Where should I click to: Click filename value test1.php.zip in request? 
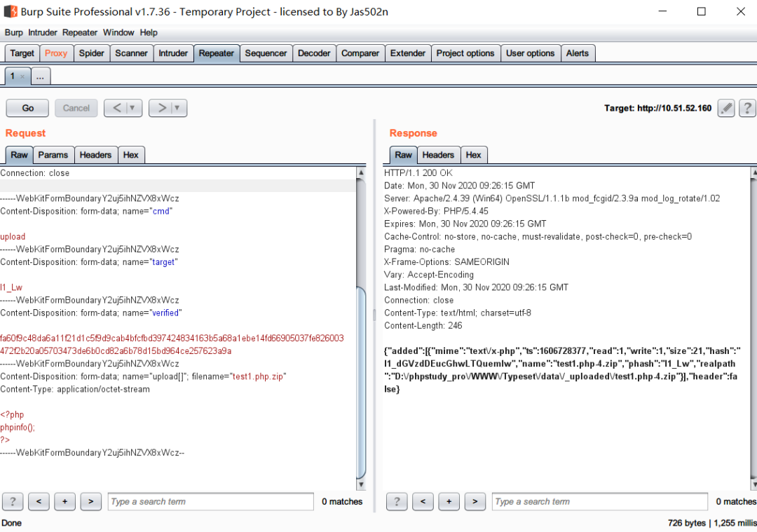(x=258, y=376)
